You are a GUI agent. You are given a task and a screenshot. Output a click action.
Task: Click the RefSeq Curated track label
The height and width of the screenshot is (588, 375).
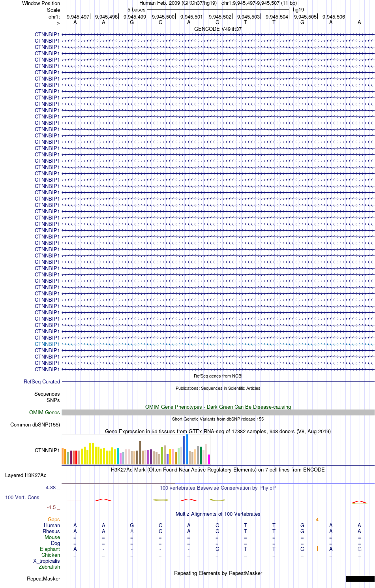pyautogui.click(x=42, y=381)
